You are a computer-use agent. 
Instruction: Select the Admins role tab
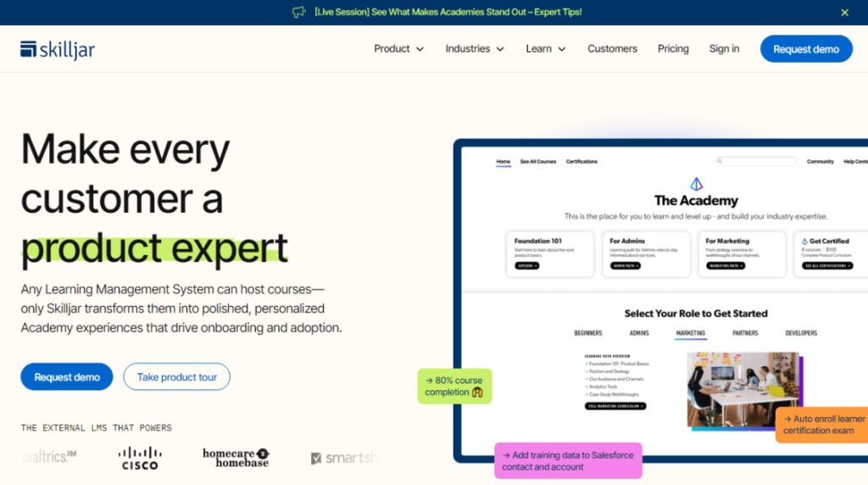pos(639,332)
